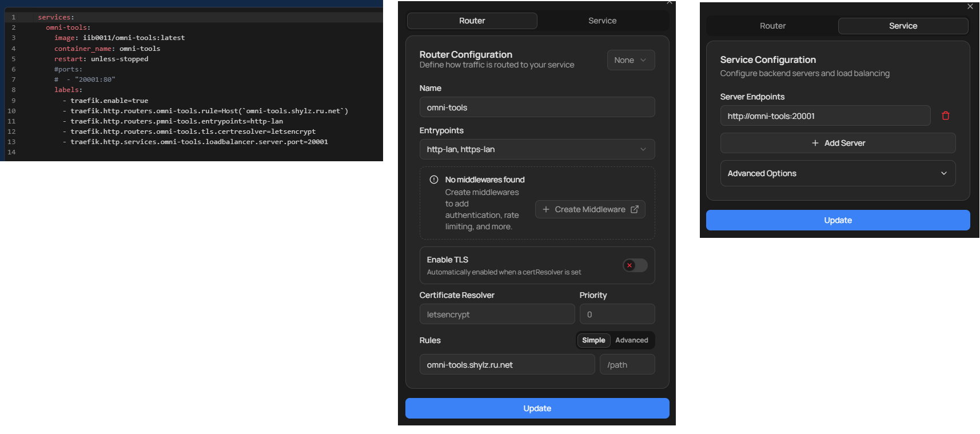Toggle the Enable TLS switch
Image resolution: width=980 pixels, height=434 pixels.
(x=635, y=265)
